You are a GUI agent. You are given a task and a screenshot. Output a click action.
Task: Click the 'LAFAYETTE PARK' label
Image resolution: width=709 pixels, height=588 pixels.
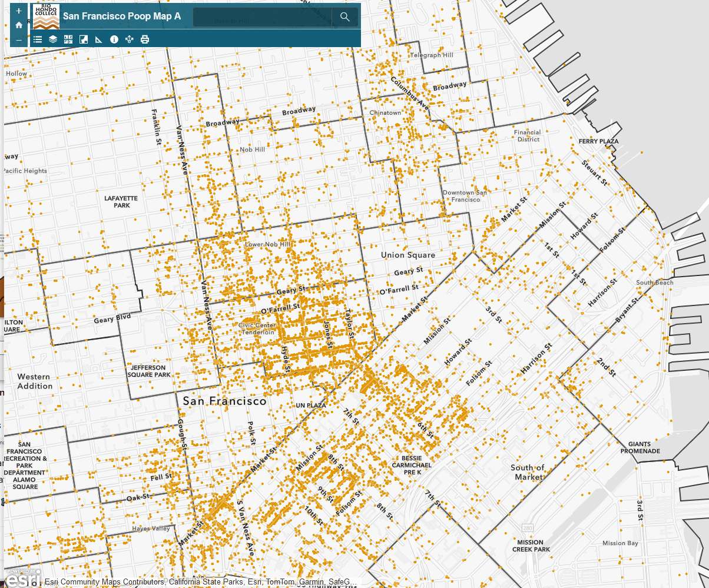point(121,202)
